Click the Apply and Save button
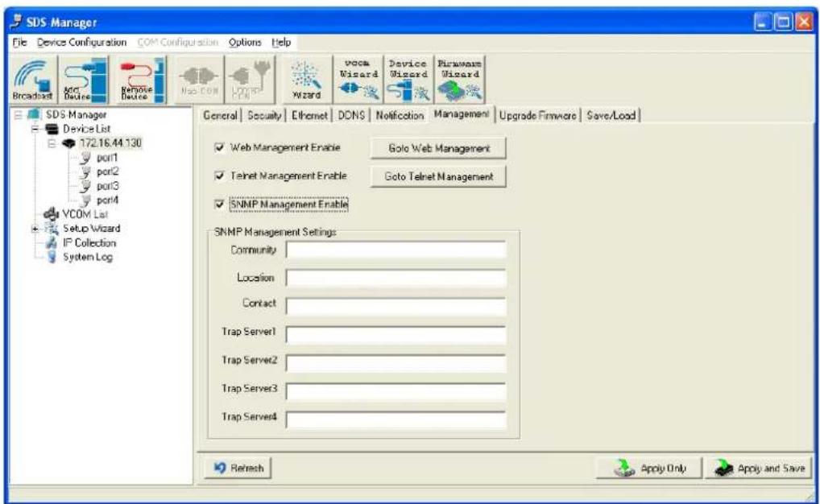 tap(758, 468)
